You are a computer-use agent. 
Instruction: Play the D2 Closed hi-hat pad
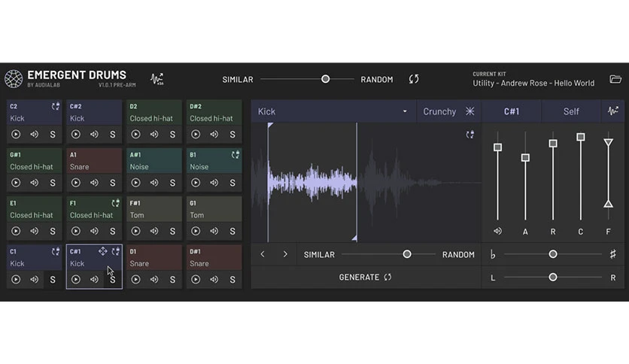[135, 135]
